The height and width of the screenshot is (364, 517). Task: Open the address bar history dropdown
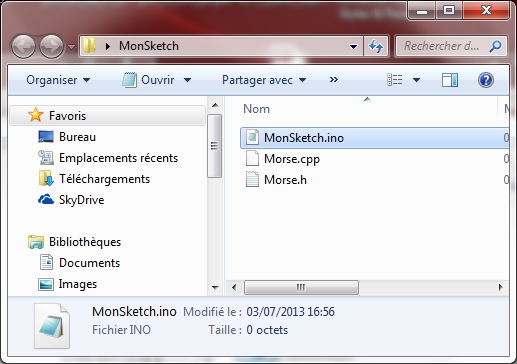(353, 46)
